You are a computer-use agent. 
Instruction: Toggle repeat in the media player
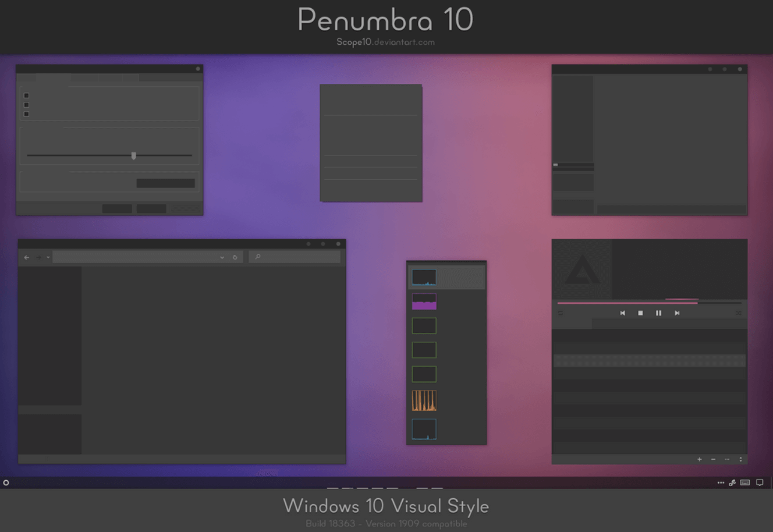(561, 313)
